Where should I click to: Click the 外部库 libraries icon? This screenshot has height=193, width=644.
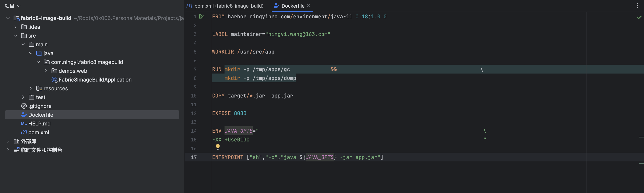[x=17, y=141]
